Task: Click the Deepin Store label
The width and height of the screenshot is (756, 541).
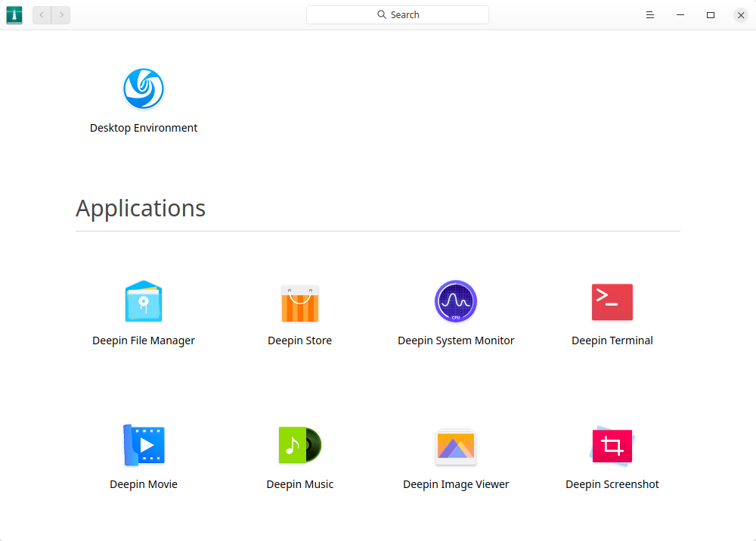Action: 300,340
